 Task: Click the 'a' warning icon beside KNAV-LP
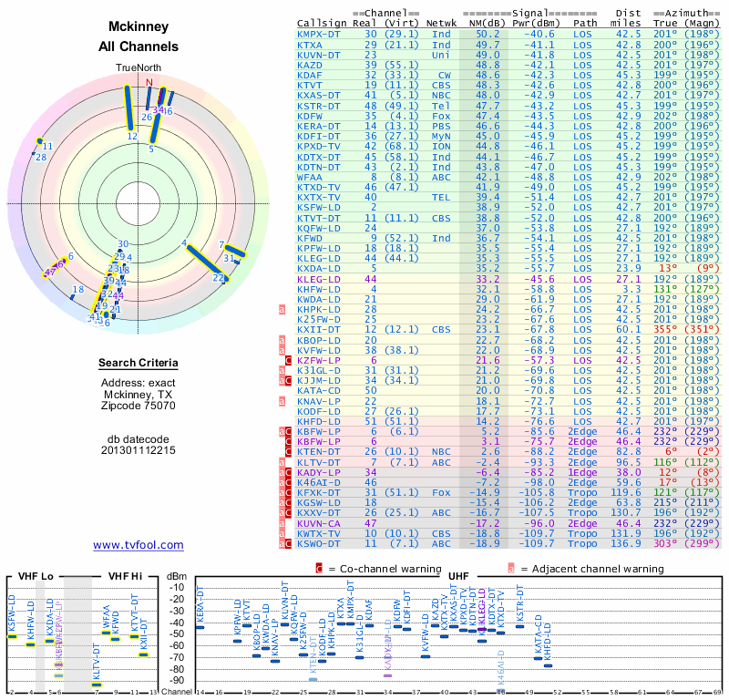coord(282,401)
